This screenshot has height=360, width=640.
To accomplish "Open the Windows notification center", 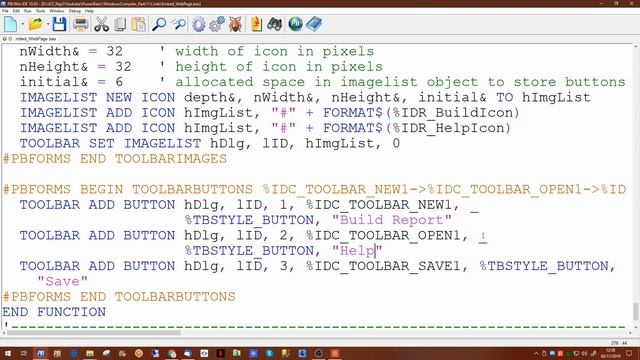I will point(629,353).
